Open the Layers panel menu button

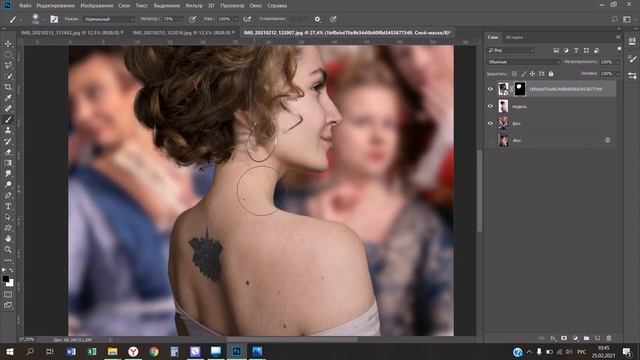pos(618,37)
